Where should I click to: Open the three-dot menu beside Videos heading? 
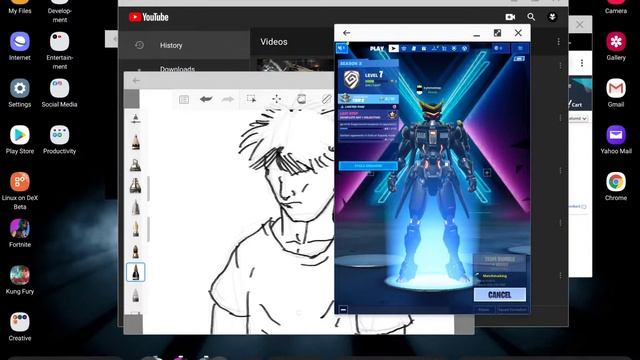(558, 42)
